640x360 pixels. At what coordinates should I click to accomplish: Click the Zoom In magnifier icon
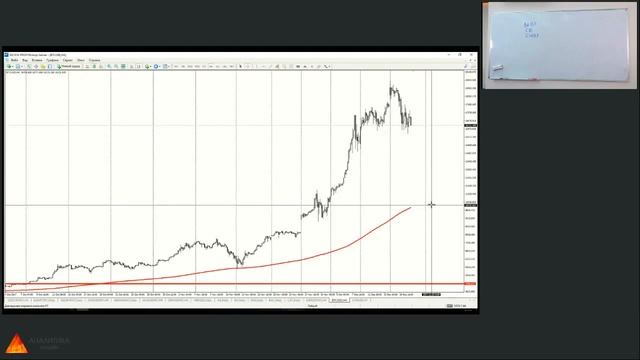pyautogui.click(x=109, y=66)
